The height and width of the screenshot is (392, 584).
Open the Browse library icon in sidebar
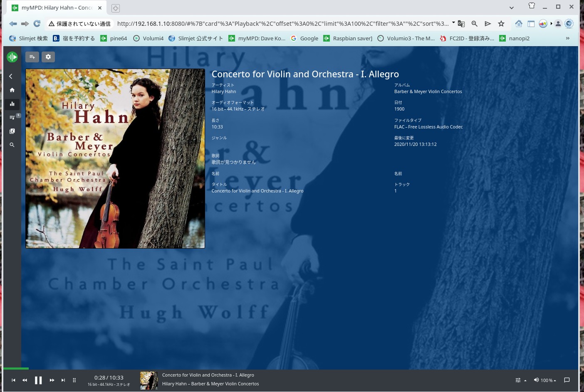click(x=12, y=131)
